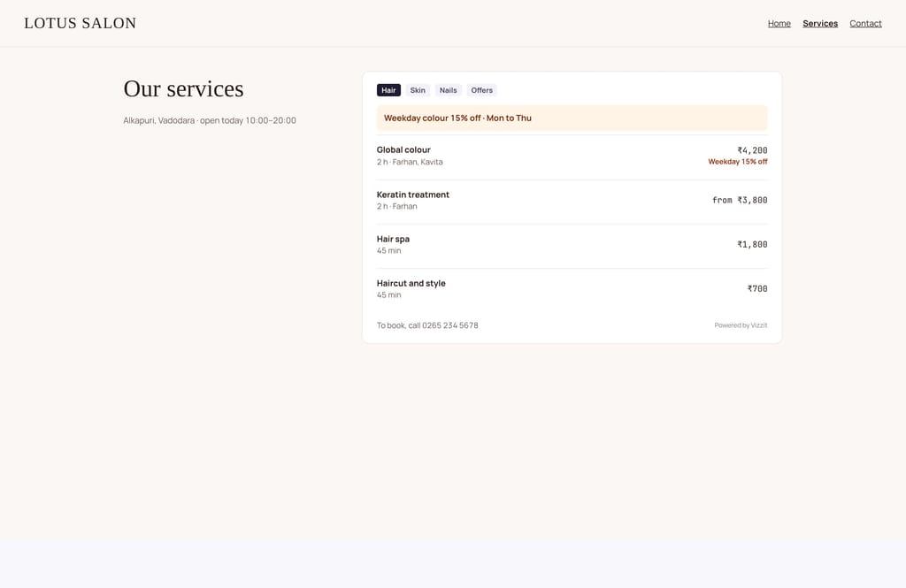This screenshot has height=588, width=906.
Task: Click the ₹700 price
Action: point(757,289)
